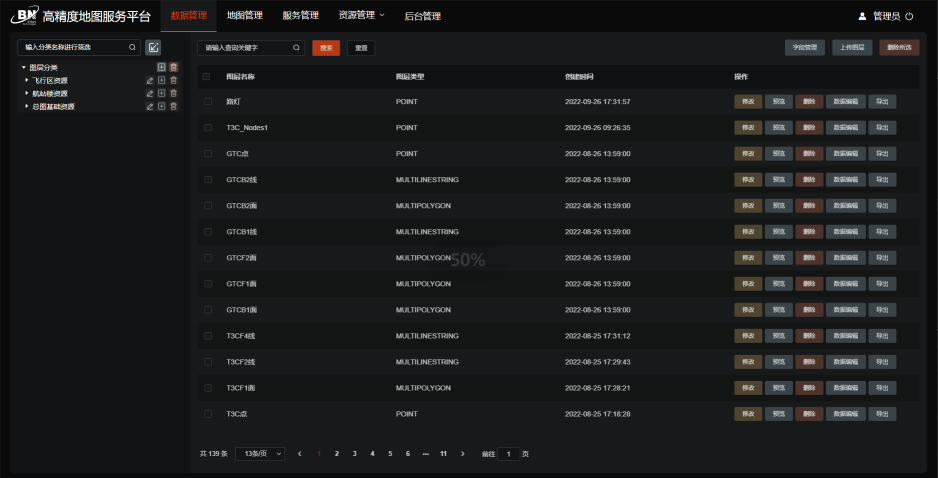
Task: Click the 上传图层 button
Action: tap(852, 47)
